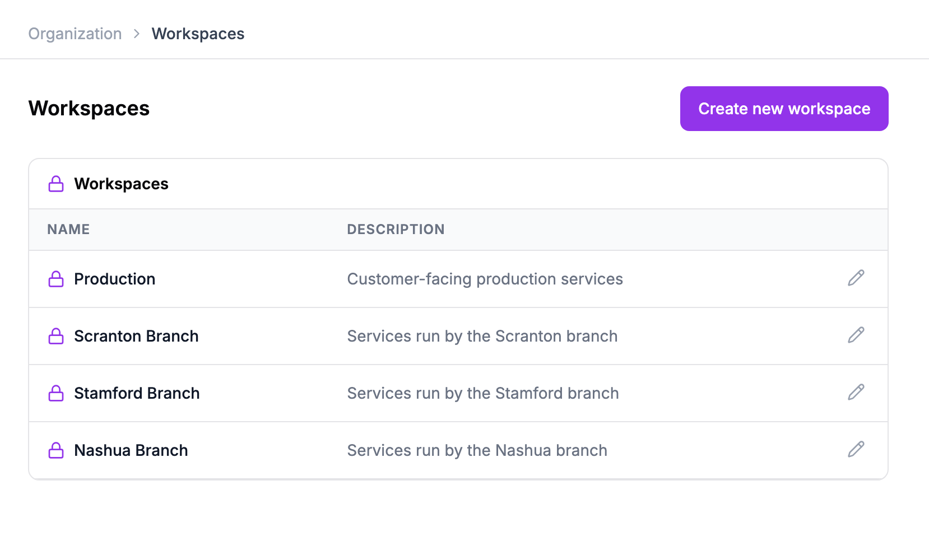Edit the Nashua Branch workspace pencil icon

point(856,449)
